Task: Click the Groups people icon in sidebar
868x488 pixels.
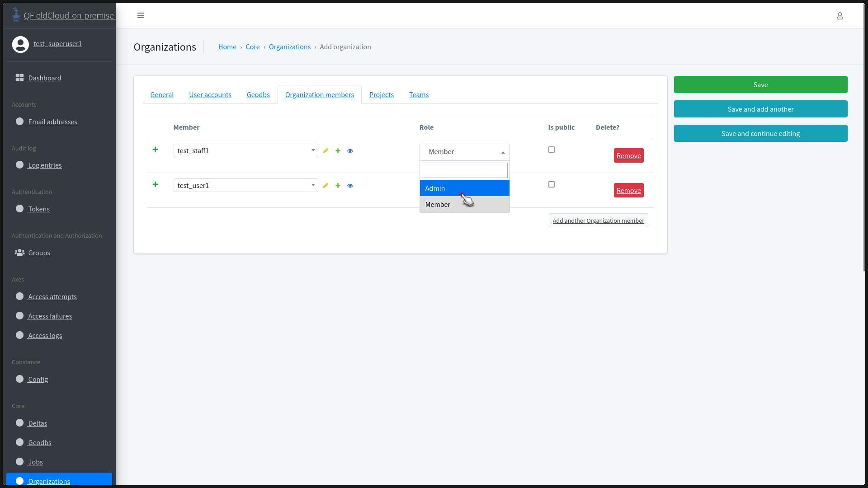Action: pos(19,253)
